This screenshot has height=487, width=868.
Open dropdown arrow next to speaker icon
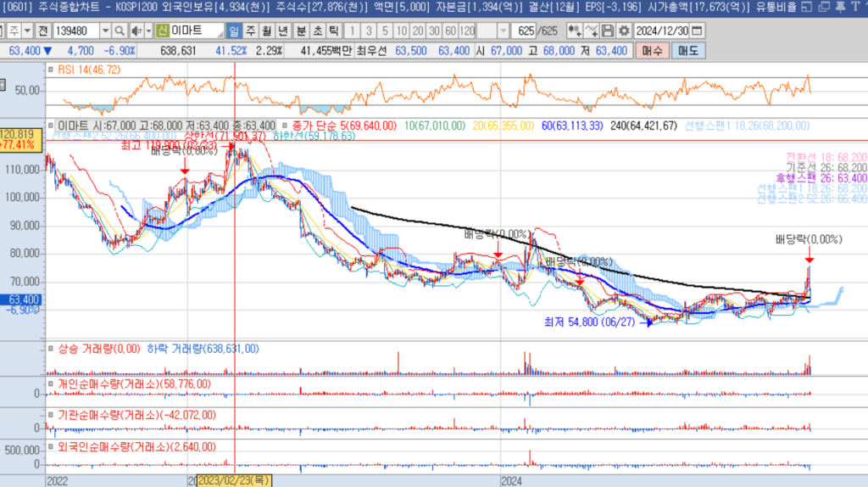147,31
